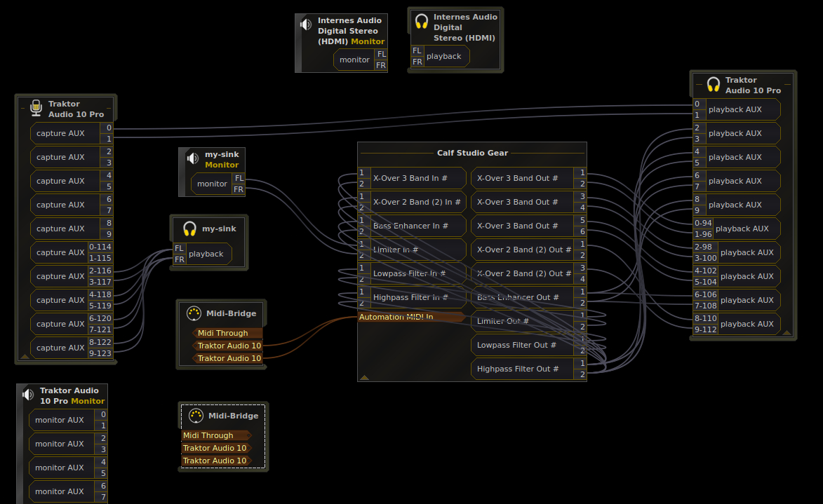
Task: Expand triangle at bottom of Traktor capture node
Action: 25,356
